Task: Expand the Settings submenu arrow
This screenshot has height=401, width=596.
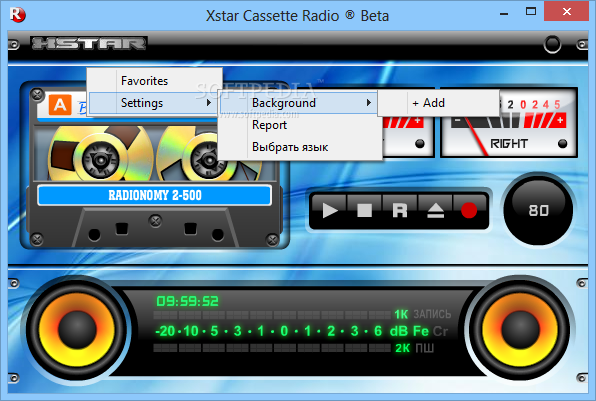Action: click(x=209, y=103)
